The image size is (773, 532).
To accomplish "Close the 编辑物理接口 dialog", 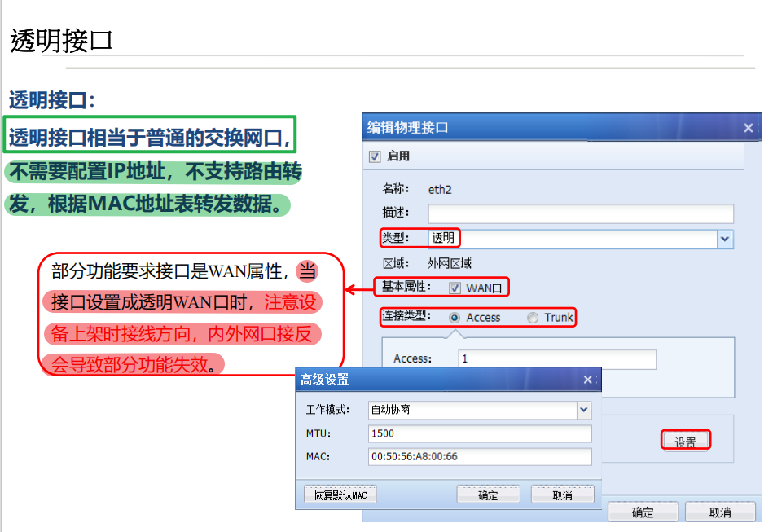I will (x=748, y=128).
